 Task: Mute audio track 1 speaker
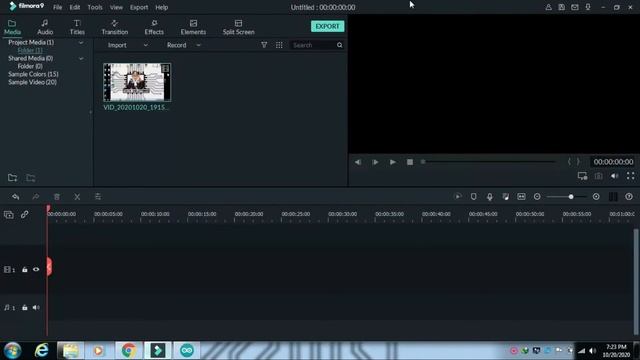(36, 307)
